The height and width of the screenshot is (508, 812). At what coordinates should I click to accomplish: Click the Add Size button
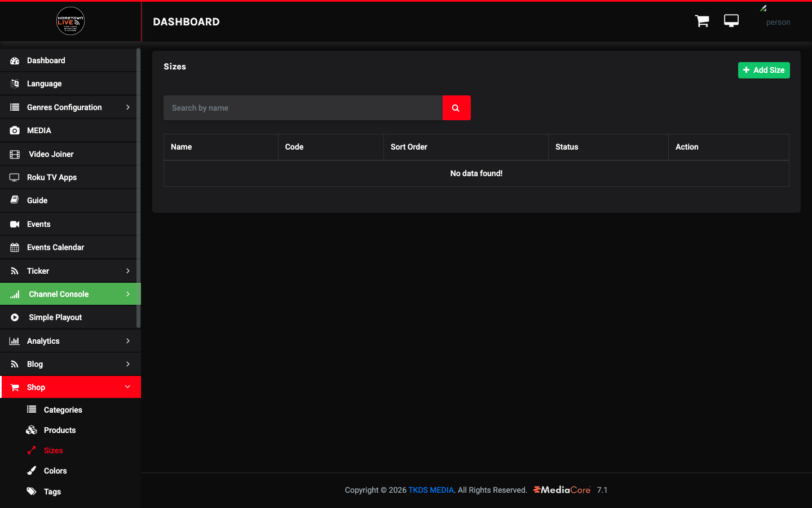coord(764,70)
